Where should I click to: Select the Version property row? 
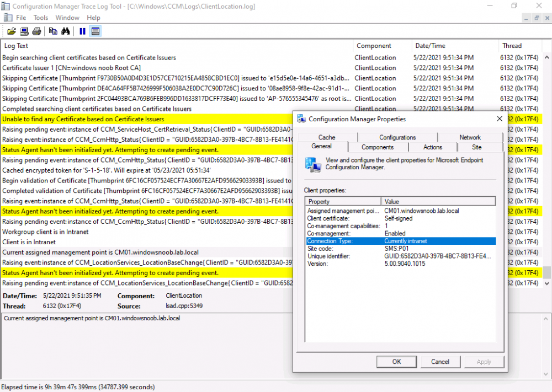[401, 264]
